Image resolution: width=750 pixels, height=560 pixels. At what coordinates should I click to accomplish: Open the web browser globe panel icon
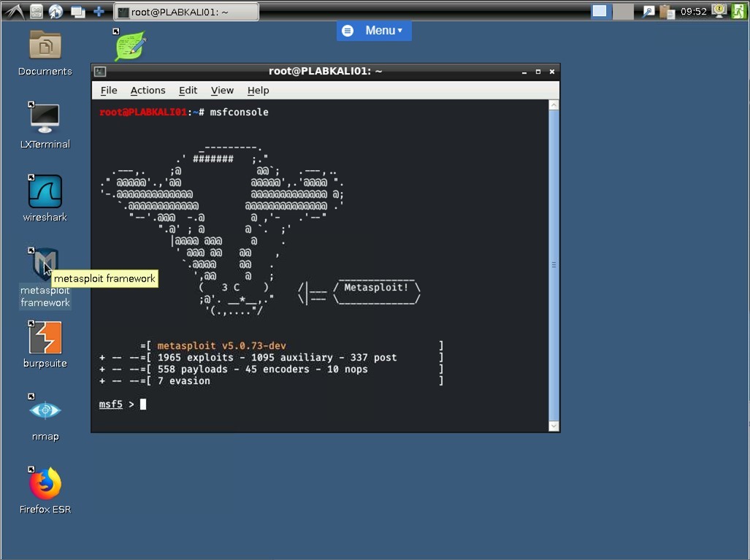[56, 12]
